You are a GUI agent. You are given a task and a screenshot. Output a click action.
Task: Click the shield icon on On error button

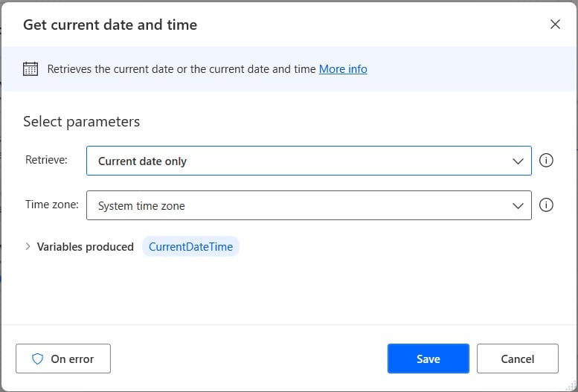[38, 359]
